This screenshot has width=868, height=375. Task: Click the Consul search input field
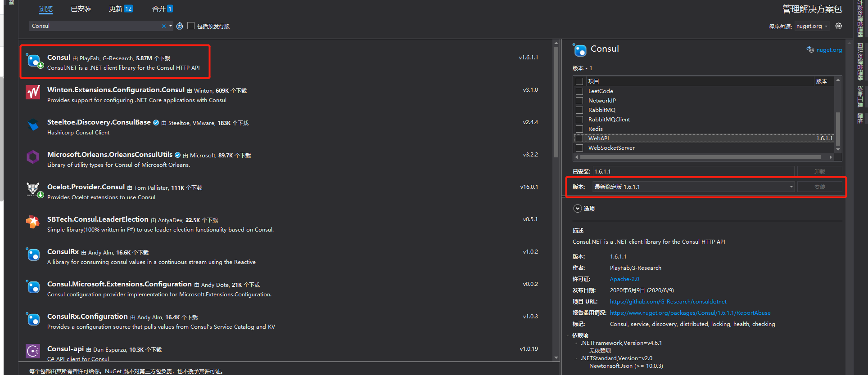95,26
